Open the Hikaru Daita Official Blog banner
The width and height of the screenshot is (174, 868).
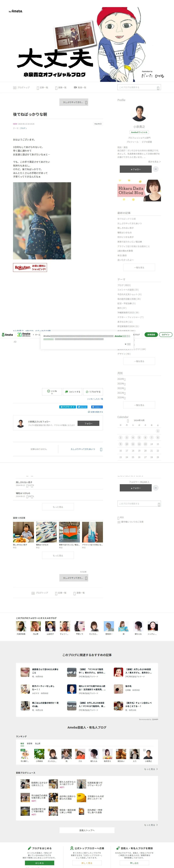(139, 190)
